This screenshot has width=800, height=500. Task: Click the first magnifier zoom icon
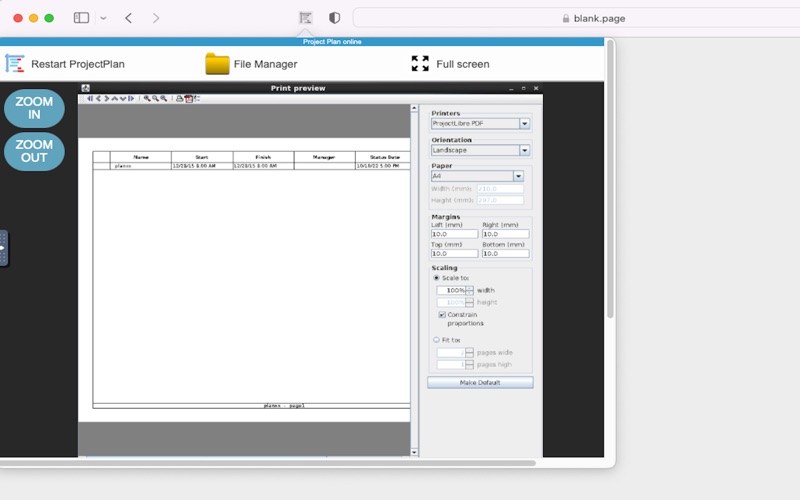pos(147,98)
